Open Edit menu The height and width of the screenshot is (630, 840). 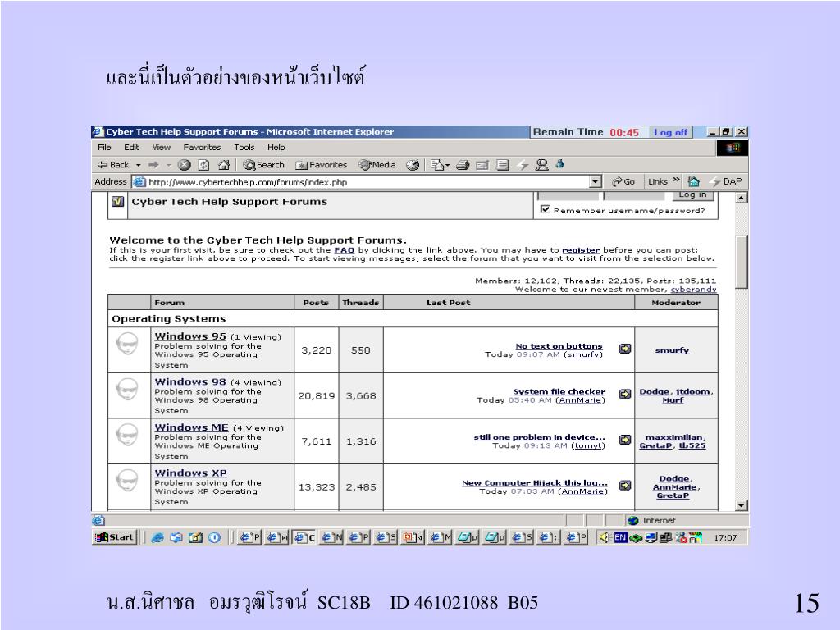click(131, 148)
